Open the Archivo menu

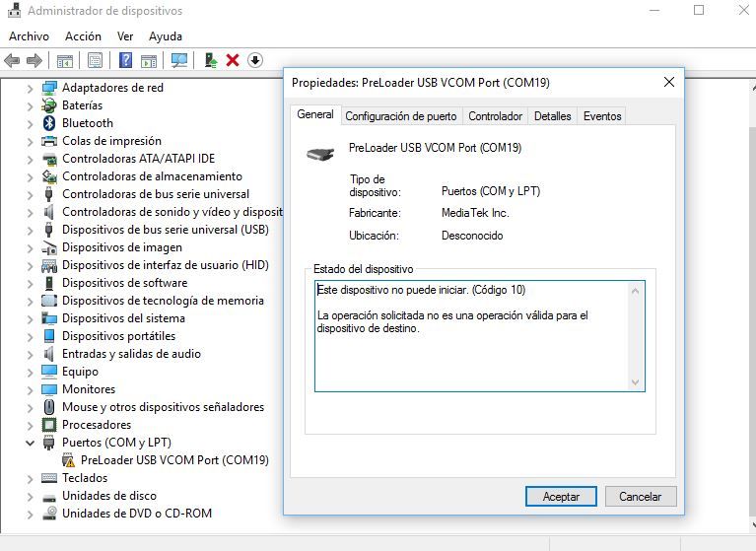point(29,36)
